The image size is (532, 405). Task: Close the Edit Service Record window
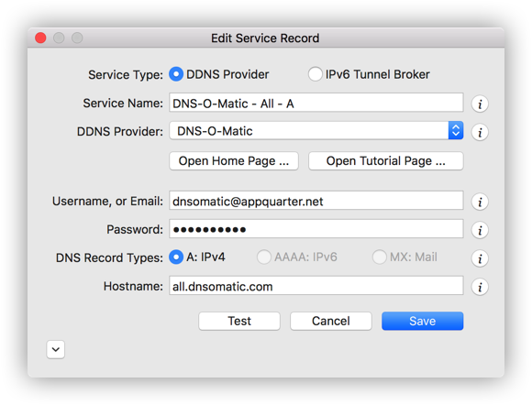click(40, 38)
